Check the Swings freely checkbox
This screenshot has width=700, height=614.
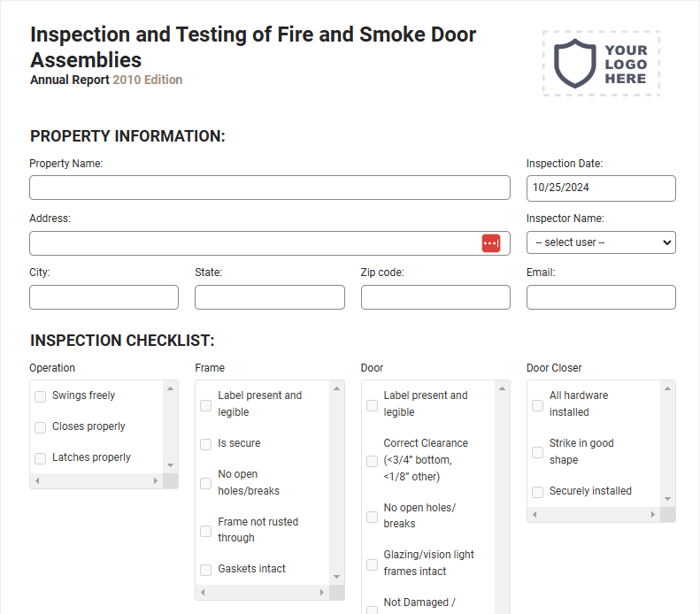point(40,396)
